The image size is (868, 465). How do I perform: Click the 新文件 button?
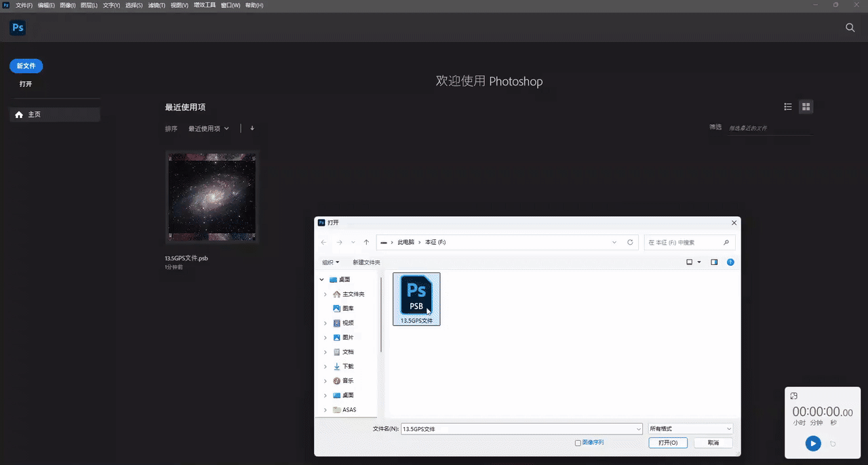[26, 66]
